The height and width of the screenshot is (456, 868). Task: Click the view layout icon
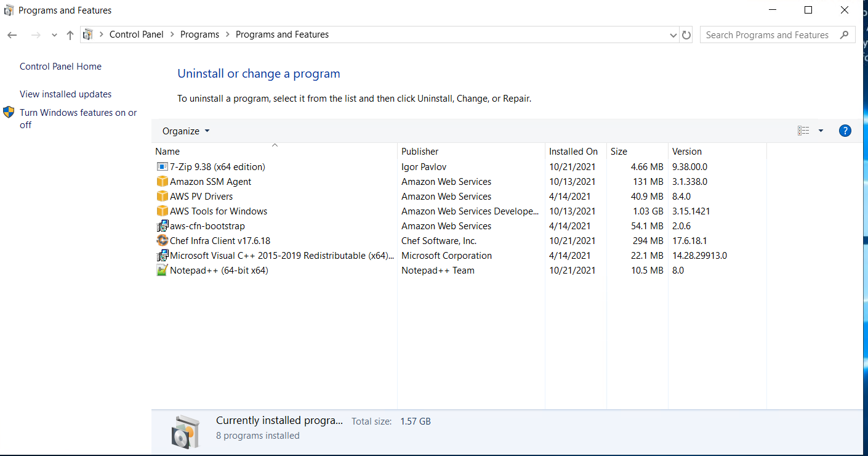pos(803,131)
